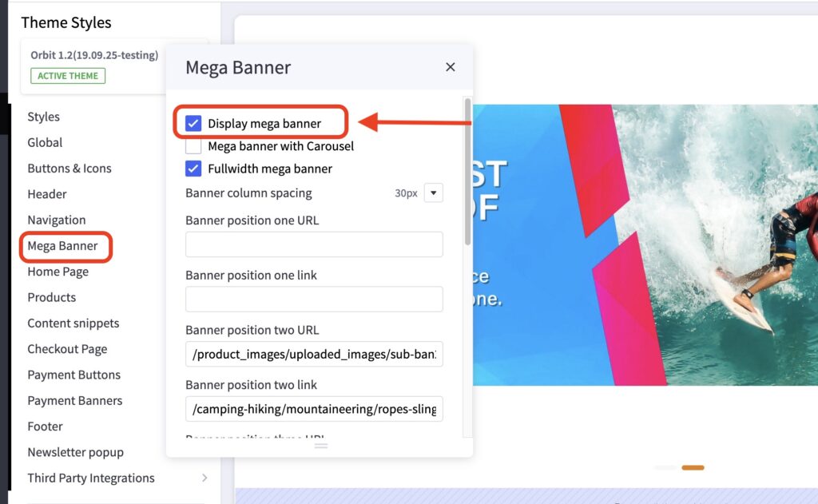
Task: Grab the panel resize handle at bottom
Action: (320, 446)
